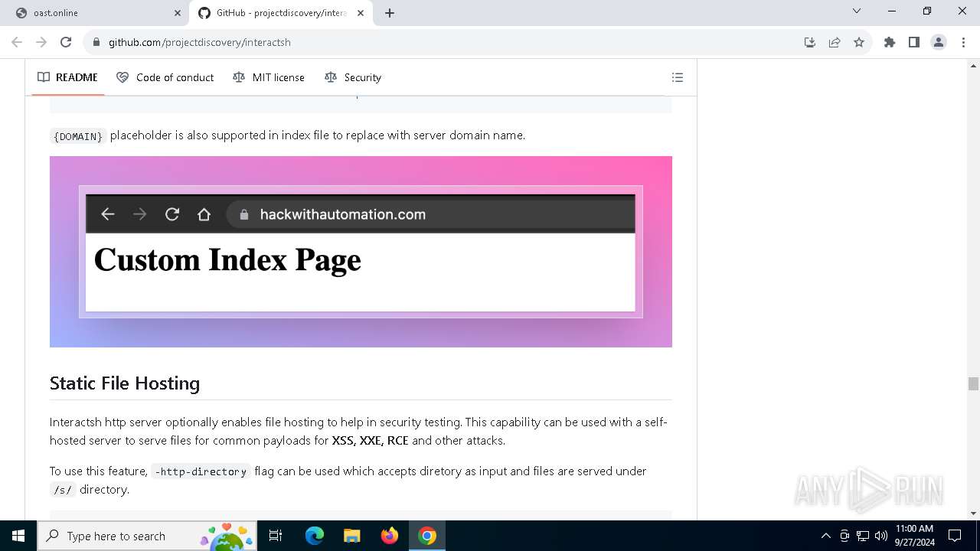Click the /s/ directory code text
Screen dimensions: 980x551
(63, 490)
